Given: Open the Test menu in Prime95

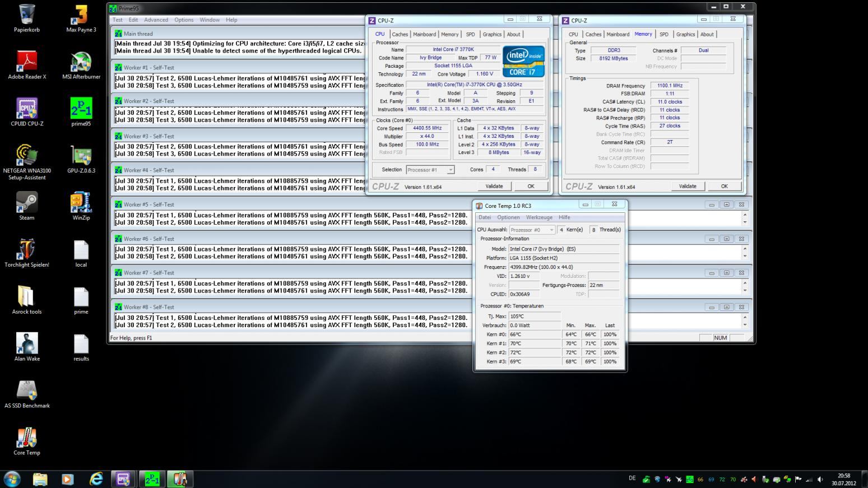Looking at the screenshot, I should tap(117, 20).
